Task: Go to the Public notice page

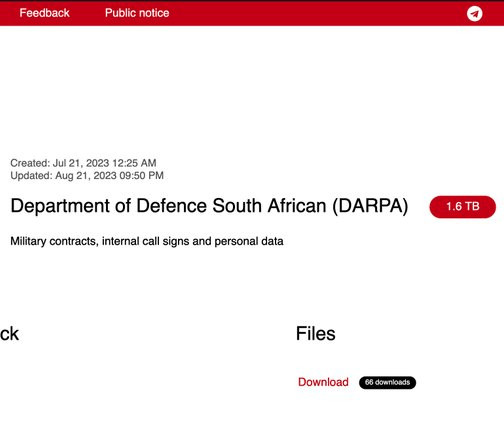Action: pos(137,13)
